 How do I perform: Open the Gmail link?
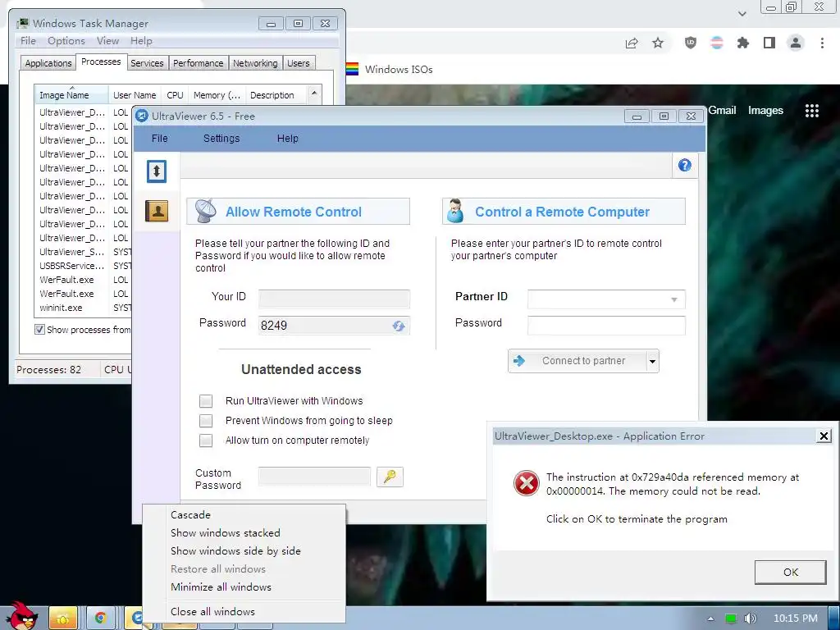click(x=722, y=111)
